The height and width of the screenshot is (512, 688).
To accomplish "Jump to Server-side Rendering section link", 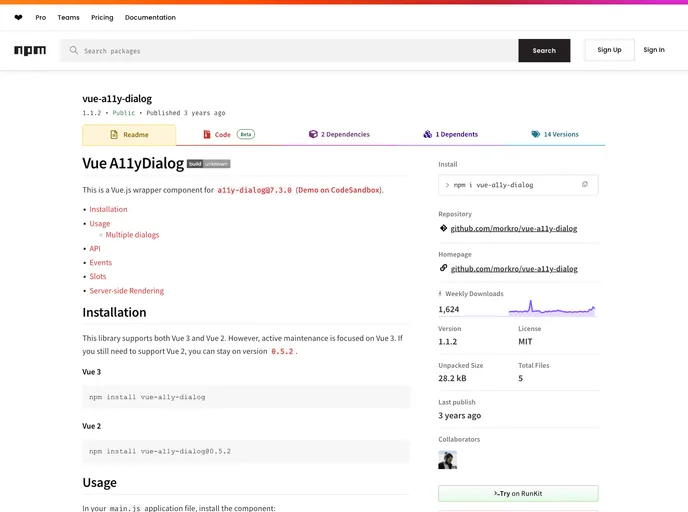I will pos(126,290).
